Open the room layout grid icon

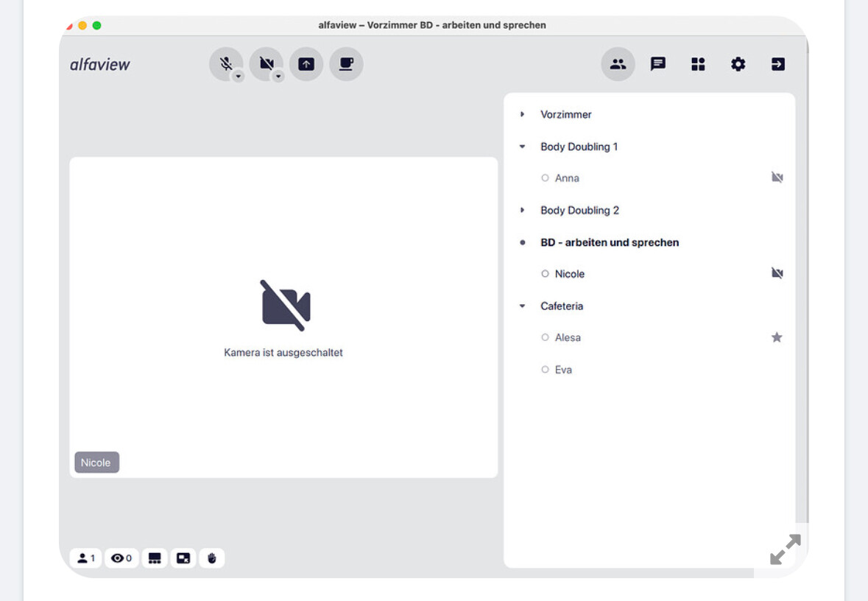(698, 64)
